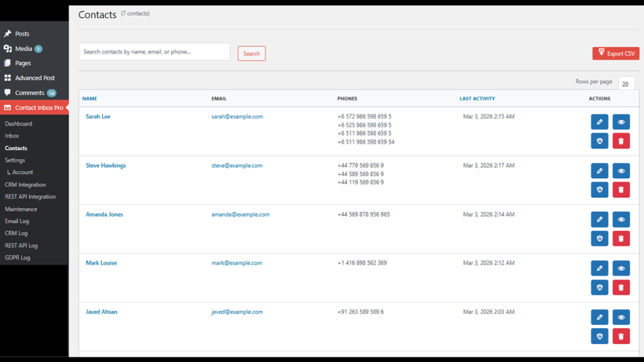Open the Rows per page field
The image size is (644, 362).
(626, 84)
